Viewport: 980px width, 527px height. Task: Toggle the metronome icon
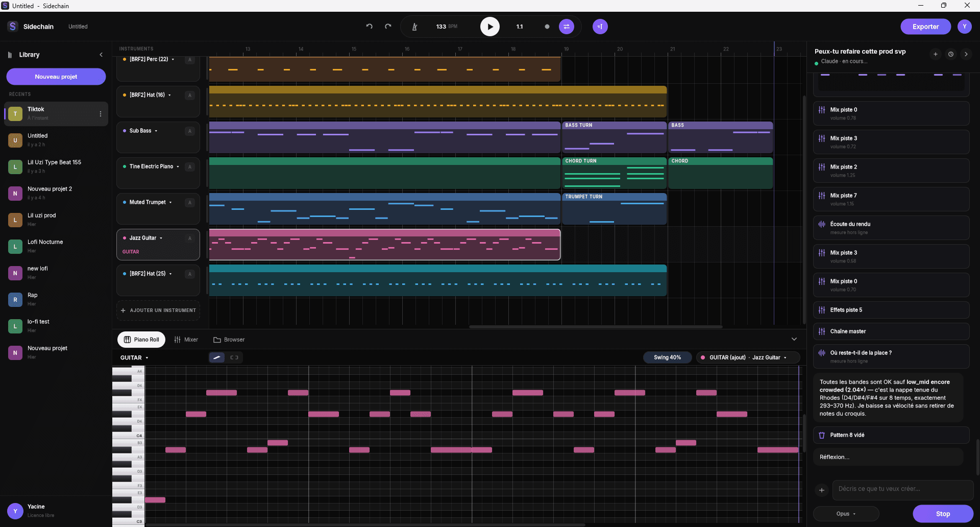pos(414,27)
